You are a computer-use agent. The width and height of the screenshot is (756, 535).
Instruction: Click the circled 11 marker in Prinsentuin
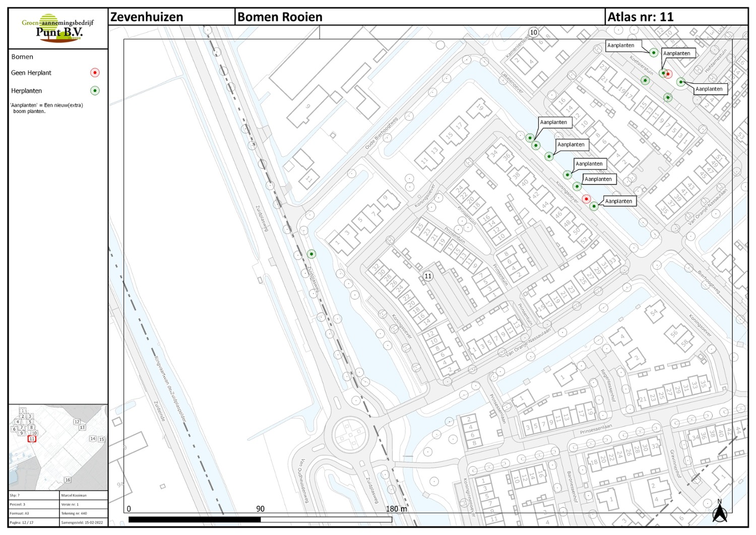tap(428, 276)
